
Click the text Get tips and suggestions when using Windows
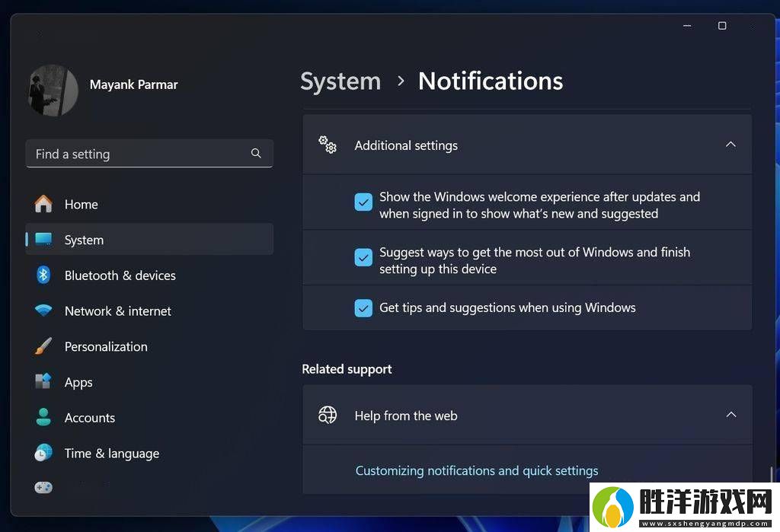tap(507, 307)
